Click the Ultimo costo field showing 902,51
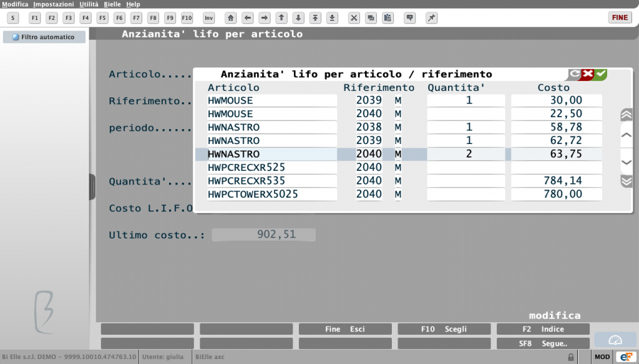 click(264, 234)
